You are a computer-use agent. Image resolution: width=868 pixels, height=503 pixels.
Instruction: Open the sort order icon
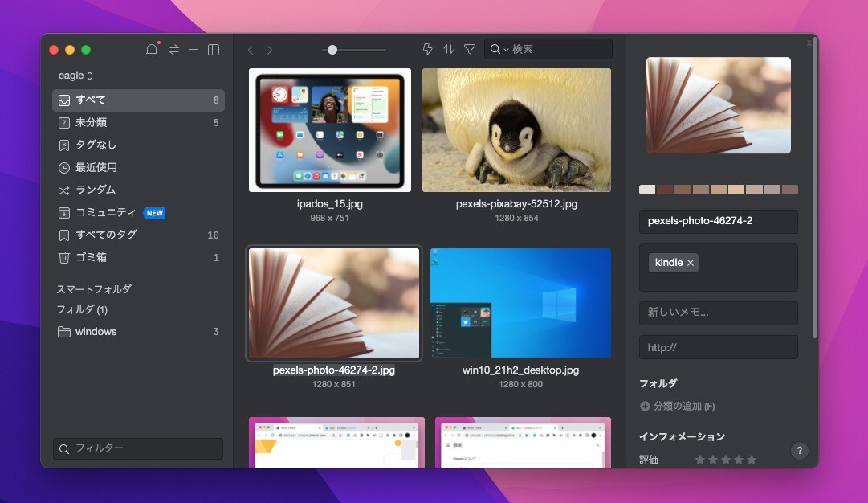pos(448,49)
